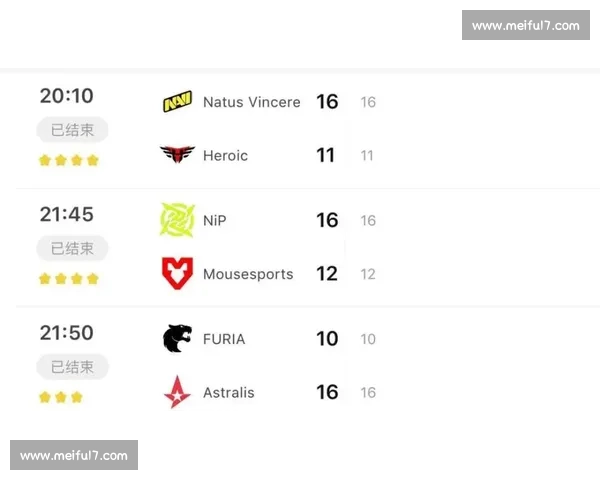Click the four-star rating under 21:45
This screenshot has width=600, height=480.
69,279
